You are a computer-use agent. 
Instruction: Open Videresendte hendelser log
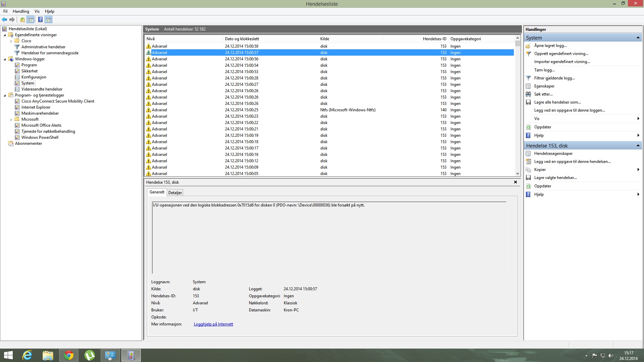pos(42,89)
